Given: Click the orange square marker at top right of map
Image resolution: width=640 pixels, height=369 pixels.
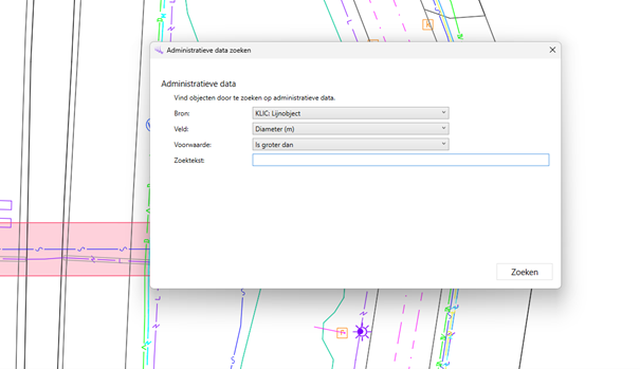Looking at the screenshot, I should tap(428, 24).
